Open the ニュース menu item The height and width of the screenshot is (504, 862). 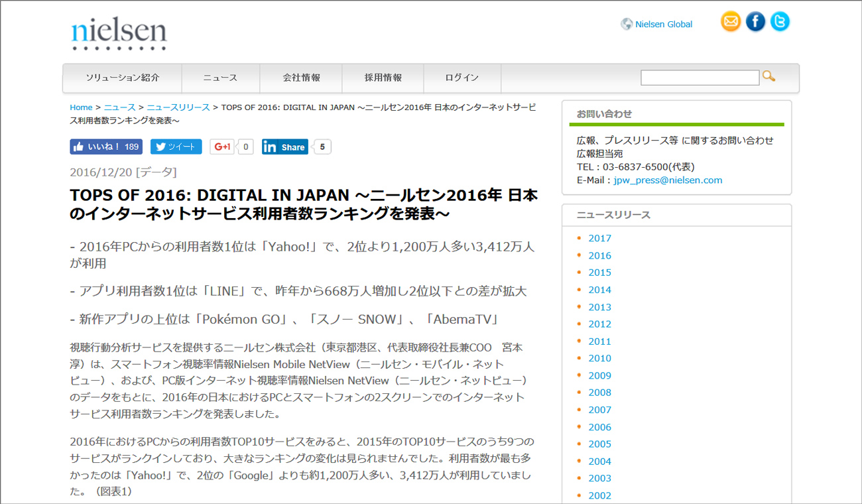(x=220, y=78)
